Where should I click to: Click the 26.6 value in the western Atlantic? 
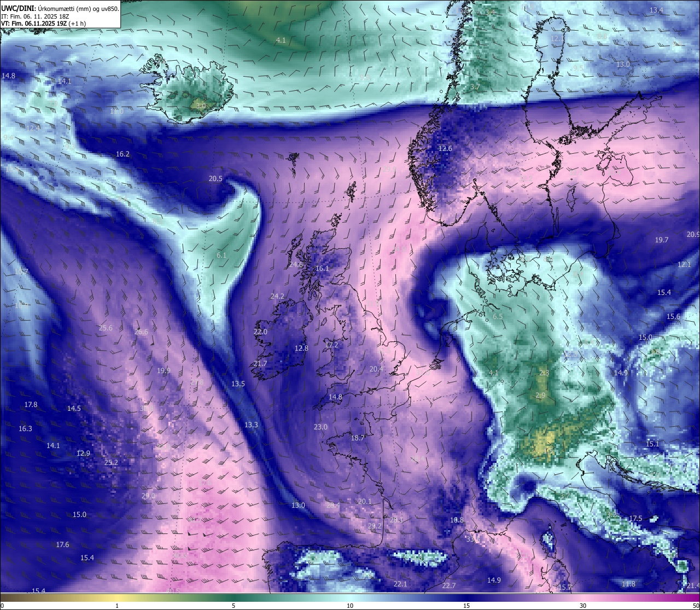tap(141, 332)
